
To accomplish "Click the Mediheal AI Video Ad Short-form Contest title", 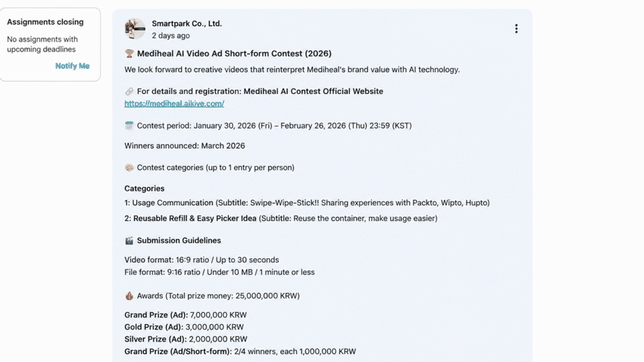I will [x=234, y=53].
